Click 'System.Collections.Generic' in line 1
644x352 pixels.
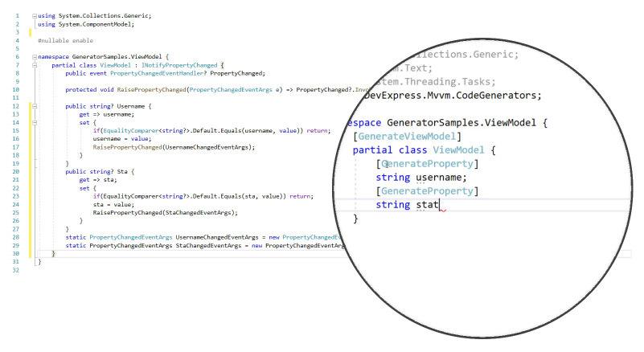[104, 16]
